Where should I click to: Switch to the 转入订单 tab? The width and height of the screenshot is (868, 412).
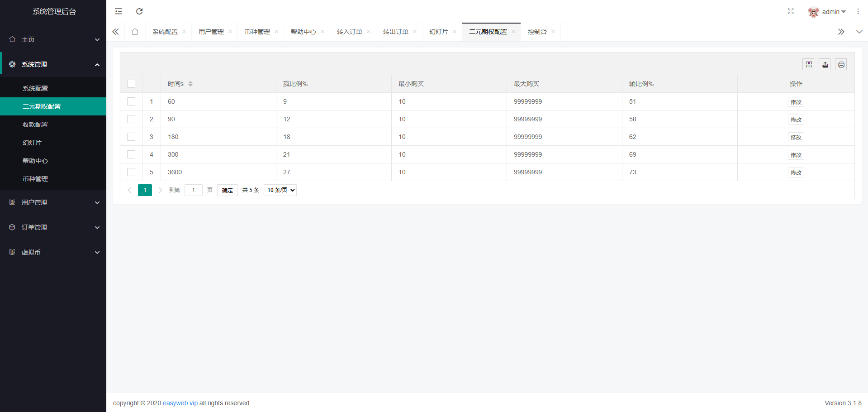tap(349, 32)
